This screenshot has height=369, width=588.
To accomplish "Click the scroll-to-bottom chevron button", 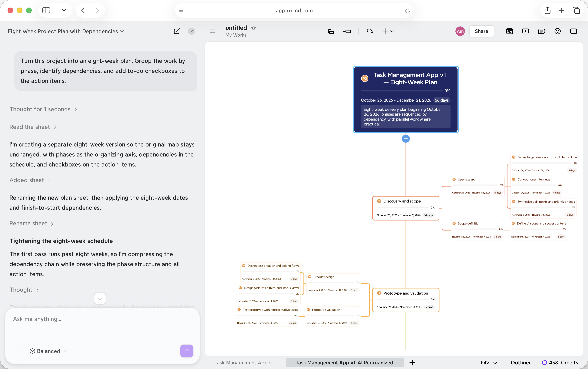I will [100, 299].
